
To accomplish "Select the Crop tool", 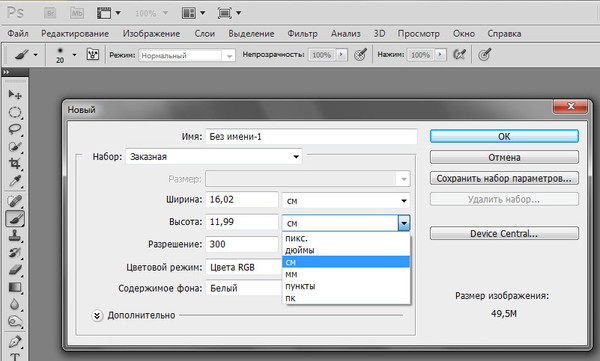I will 15,164.
